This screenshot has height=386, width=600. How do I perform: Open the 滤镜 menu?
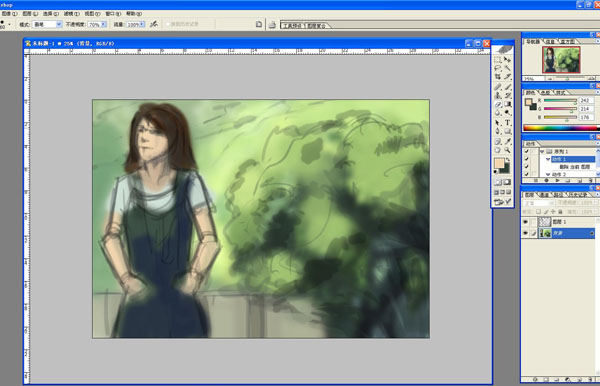72,13
